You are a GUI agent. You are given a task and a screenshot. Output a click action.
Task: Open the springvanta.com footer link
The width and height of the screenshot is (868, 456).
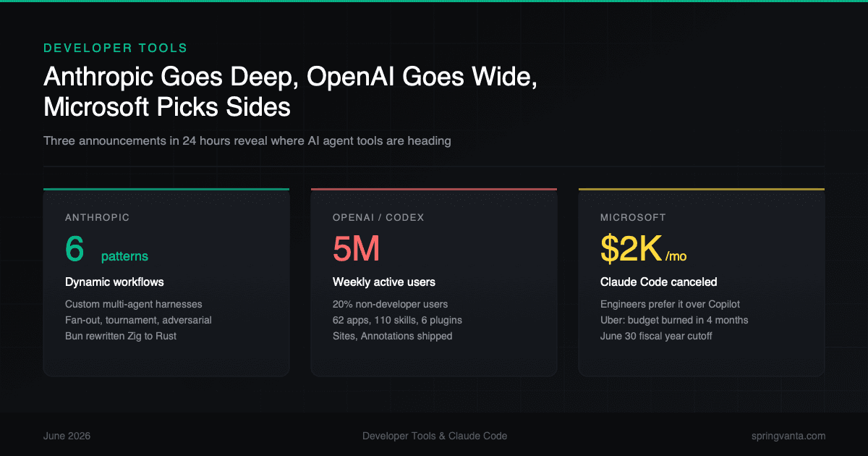pyautogui.click(x=788, y=436)
